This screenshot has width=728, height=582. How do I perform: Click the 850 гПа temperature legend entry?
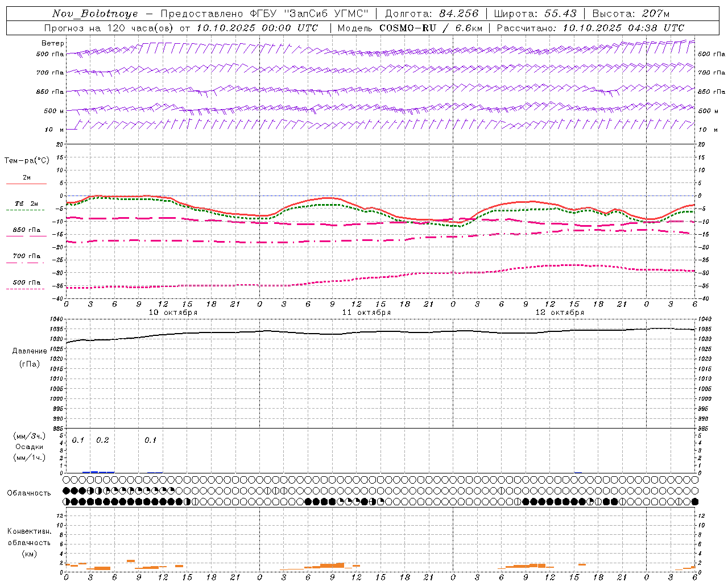click(x=27, y=230)
